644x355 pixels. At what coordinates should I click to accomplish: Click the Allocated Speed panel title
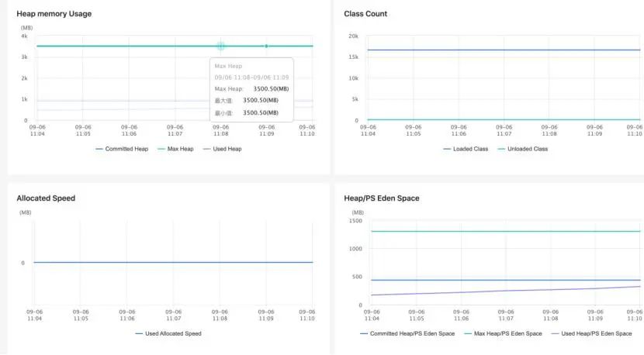point(46,198)
